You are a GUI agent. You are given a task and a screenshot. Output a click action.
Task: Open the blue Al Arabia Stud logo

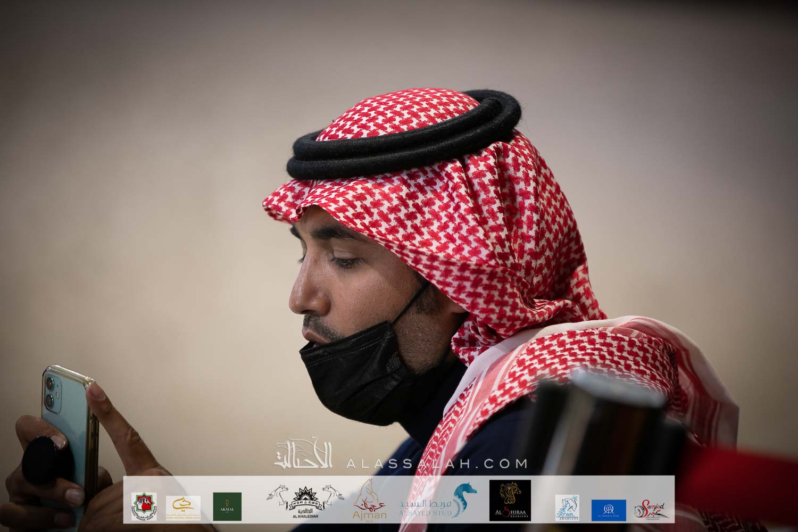click(x=609, y=510)
